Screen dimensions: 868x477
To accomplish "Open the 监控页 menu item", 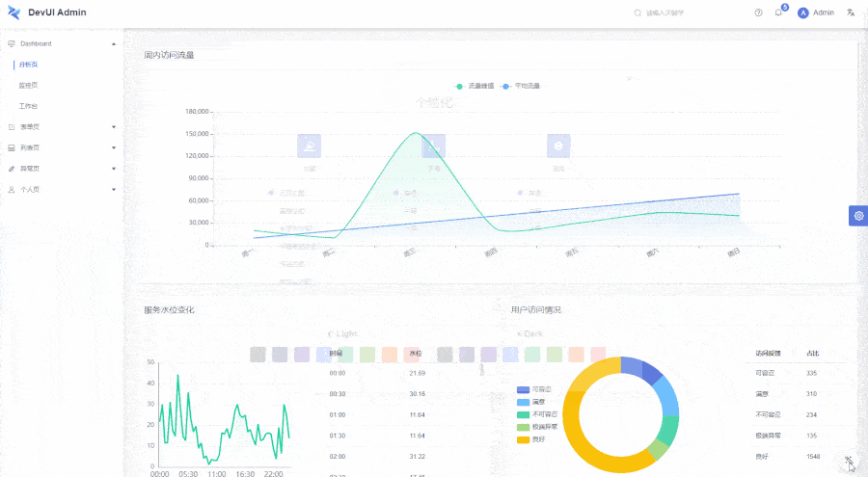I will click(x=28, y=85).
